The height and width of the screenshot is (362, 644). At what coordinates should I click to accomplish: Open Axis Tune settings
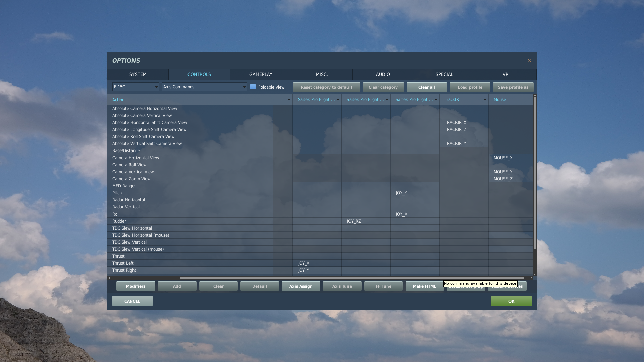[x=342, y=286]
